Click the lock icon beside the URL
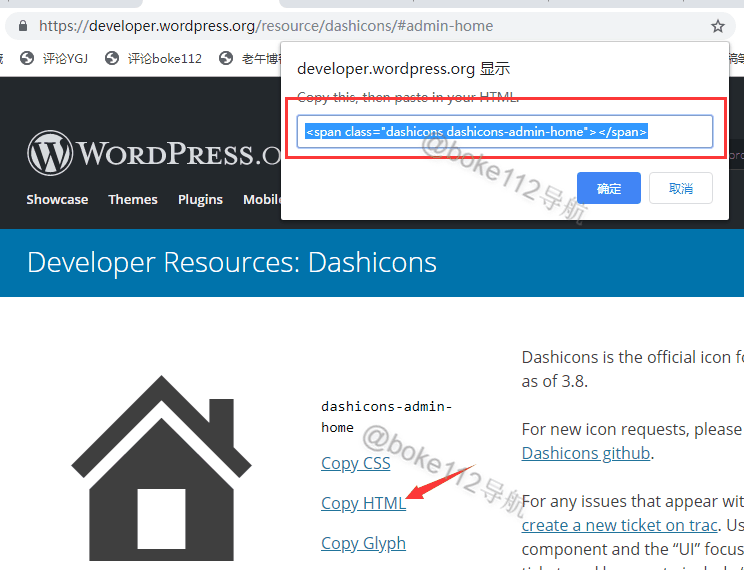This screenshot has width=744, height=570. (x=23, y=26)
